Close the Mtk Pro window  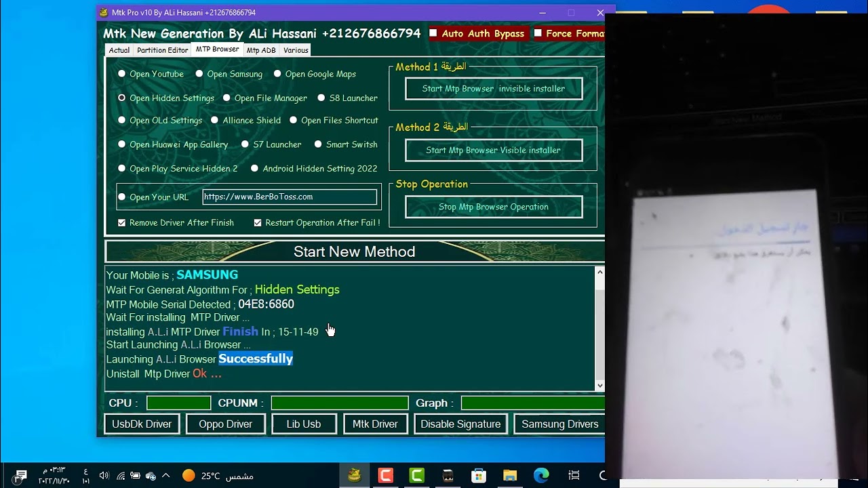[600, 13]
